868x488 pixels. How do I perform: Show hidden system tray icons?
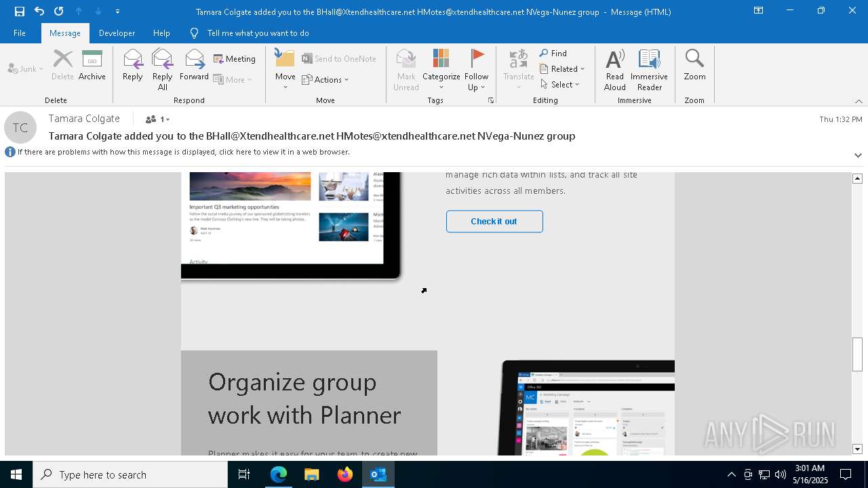tap(731, 474)
